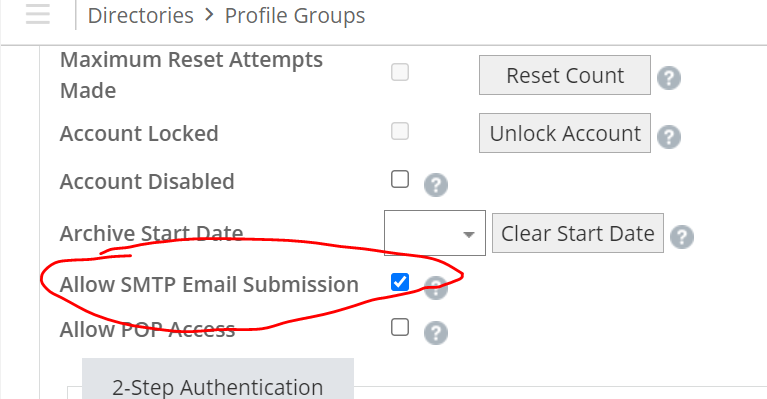Screen dimensions: 767x399
Task: Toggle the Maximum Reset Attempts Made checkbox
Action: click(400, 72)
